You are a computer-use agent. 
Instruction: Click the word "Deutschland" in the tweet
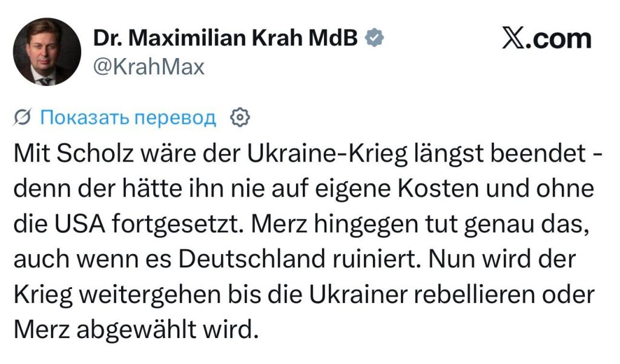coord(239,260)
